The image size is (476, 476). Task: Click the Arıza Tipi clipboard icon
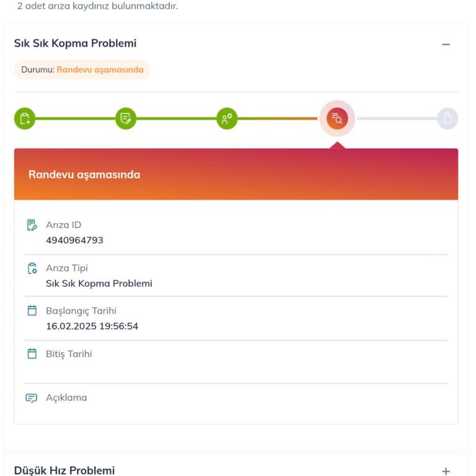pyautogui.click(x=32, y=268)
